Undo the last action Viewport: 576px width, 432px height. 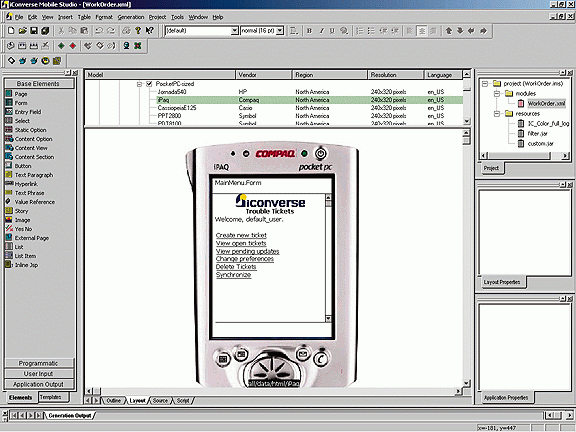point(98,30)
